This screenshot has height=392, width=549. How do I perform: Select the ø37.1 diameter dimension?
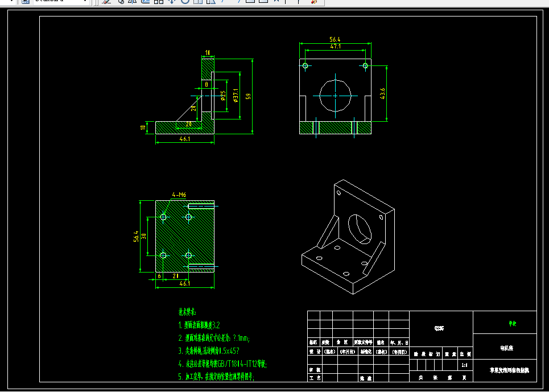[236, 95]
